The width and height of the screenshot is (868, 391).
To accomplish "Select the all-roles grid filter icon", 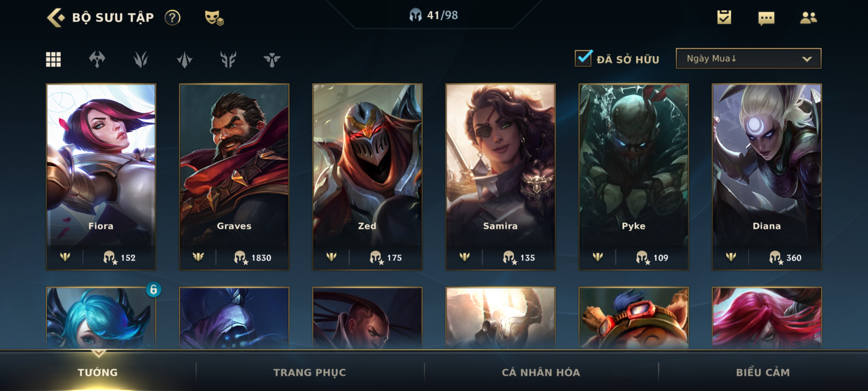I will click(x=53, y=59).
